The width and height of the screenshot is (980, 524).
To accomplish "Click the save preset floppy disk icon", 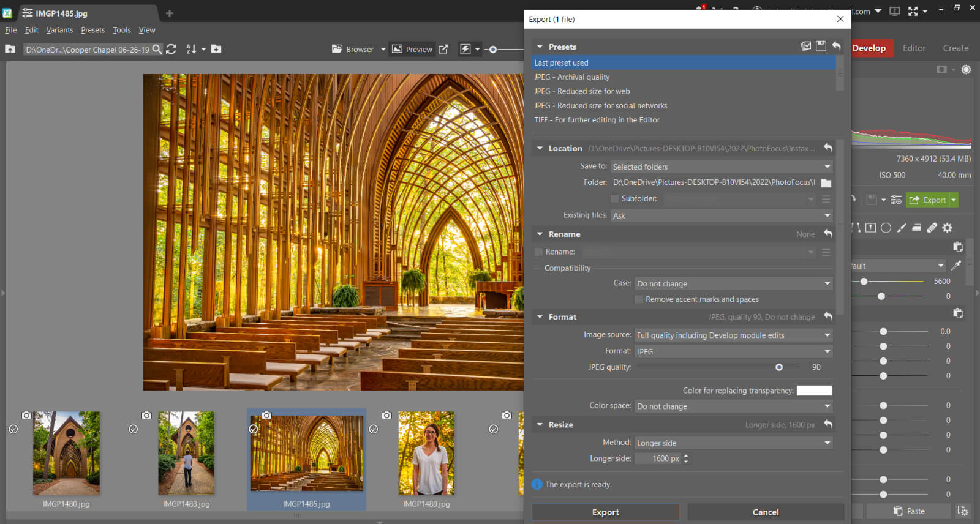I will [x=821, y=47].
